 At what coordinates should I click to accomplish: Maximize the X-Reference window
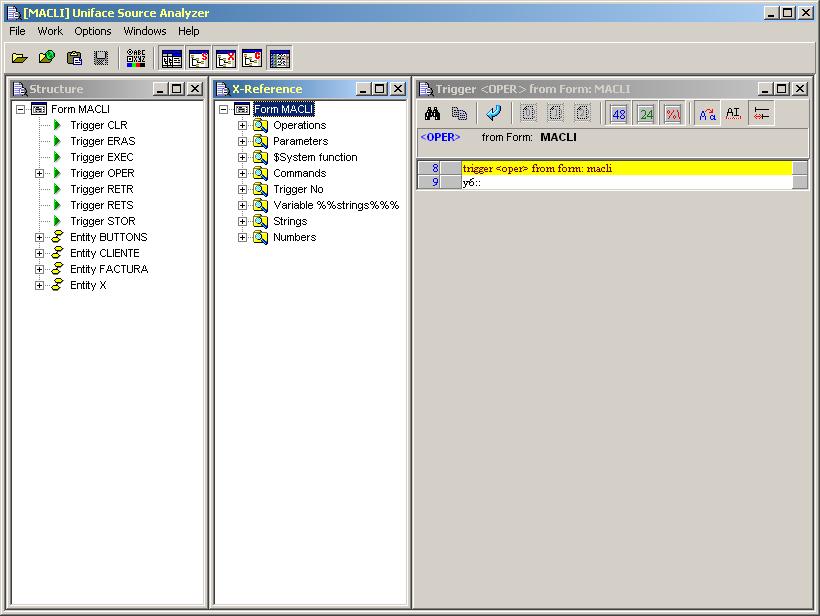[380, 89]
